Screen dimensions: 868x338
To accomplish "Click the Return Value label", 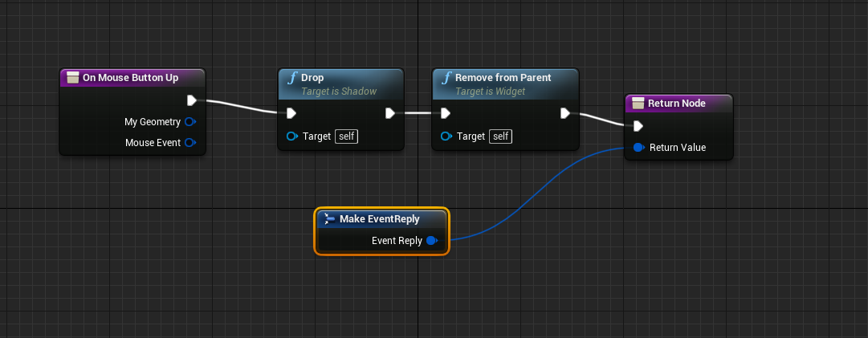I will [x=678, y=148].
